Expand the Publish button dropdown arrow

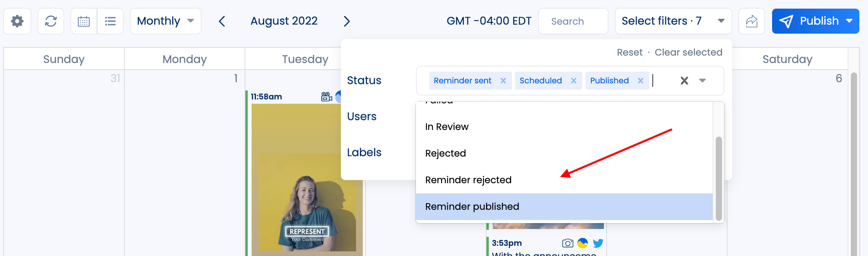click(849, 21)
